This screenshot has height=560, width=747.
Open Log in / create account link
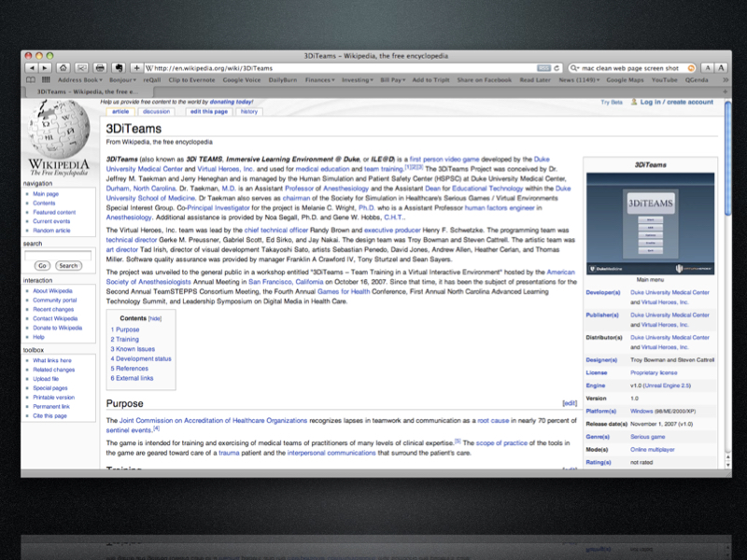(676, 102)
